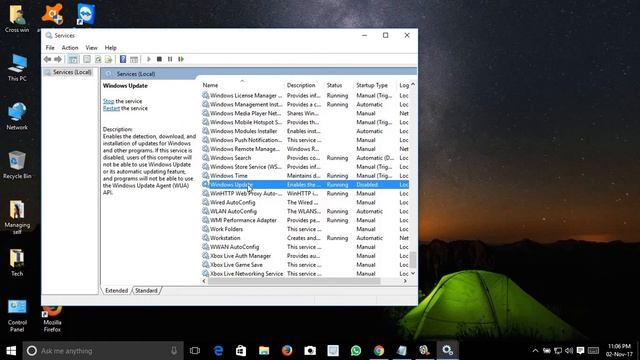This screenshot has height=360, width=640.
Task: Click the Pause Service icon
Action: [x=170, y=59]
